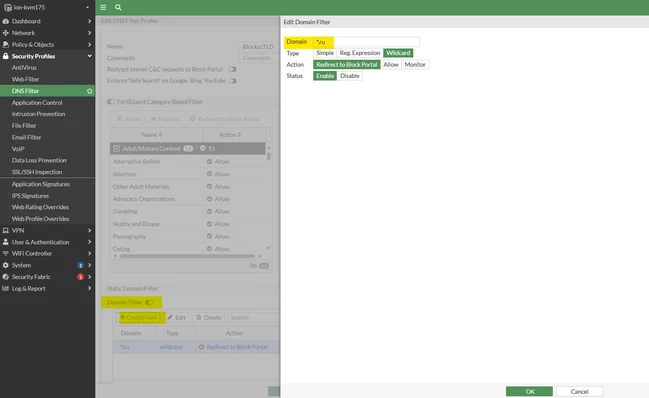649x398 pixels.
Task: Set status to Disable
Action: click(x=350, y=76)
